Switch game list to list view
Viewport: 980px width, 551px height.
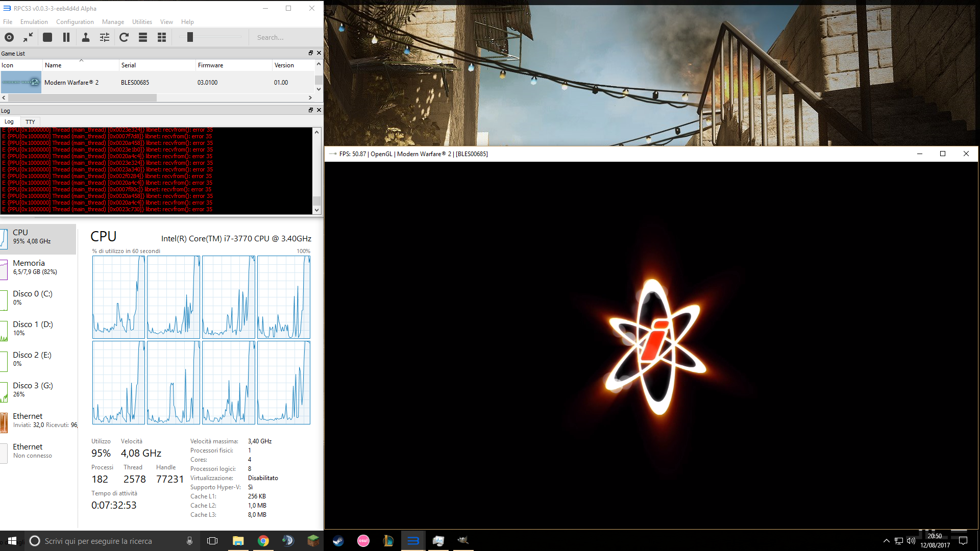pos(143,37)
